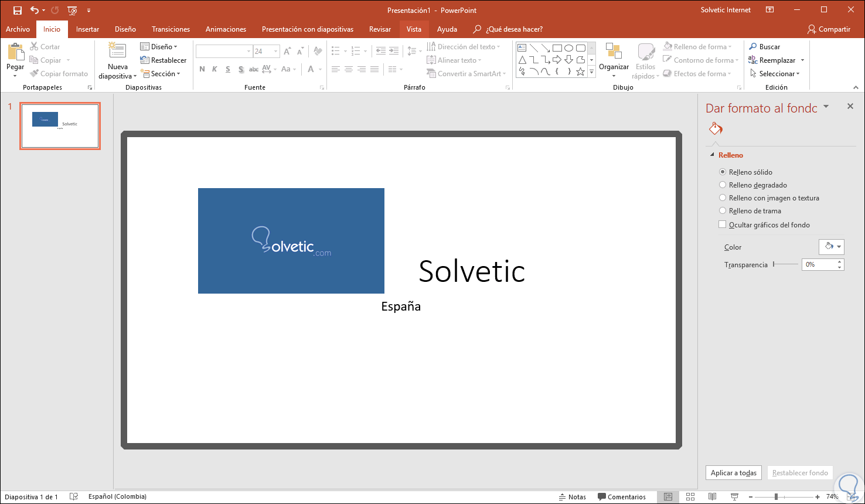This screenshot has width=865, height=504.
Task: Click the ¿Qué desea hacer? search box
Action: (x=508, y=29)
